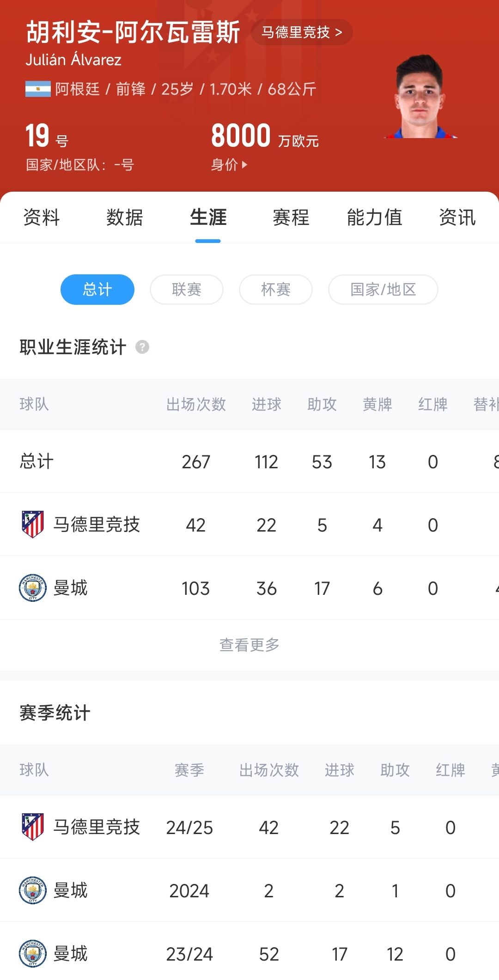499x980 pixels.
Task: Open the 赛程 tab
Action: 291,218
